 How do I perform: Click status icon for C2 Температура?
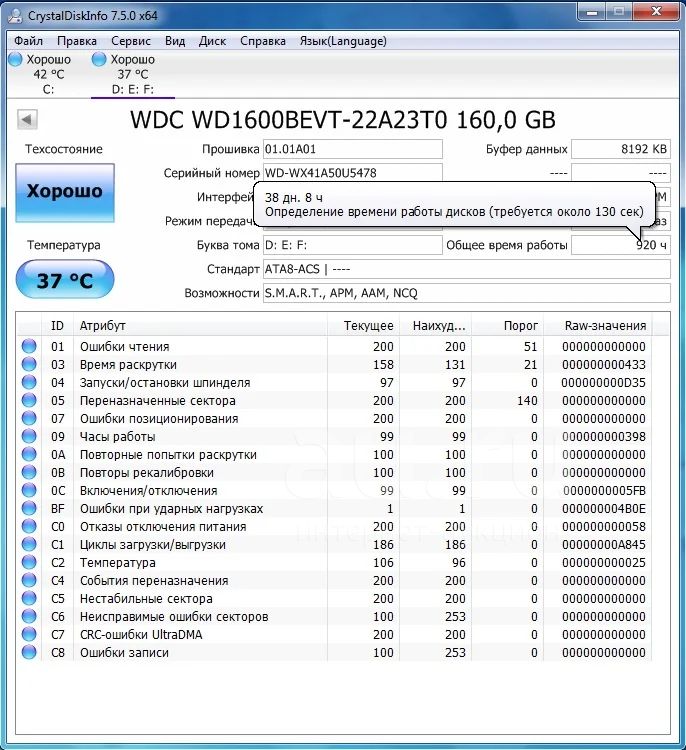[29, 562]
